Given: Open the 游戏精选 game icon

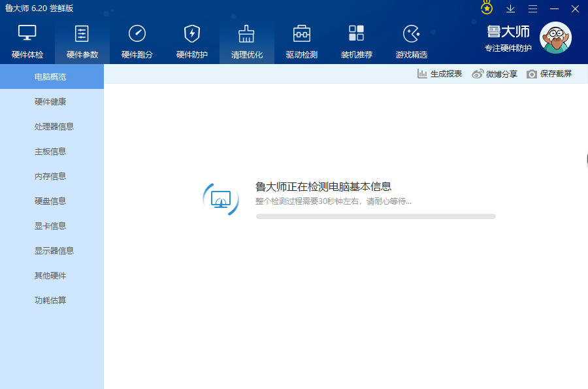Looking at the screenshot, I should point(412,33).
